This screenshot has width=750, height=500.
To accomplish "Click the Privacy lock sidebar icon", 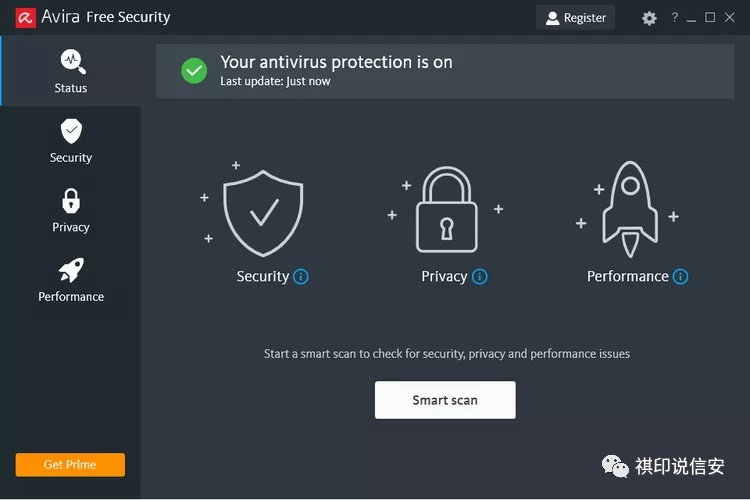I will [x=71, y=202].
